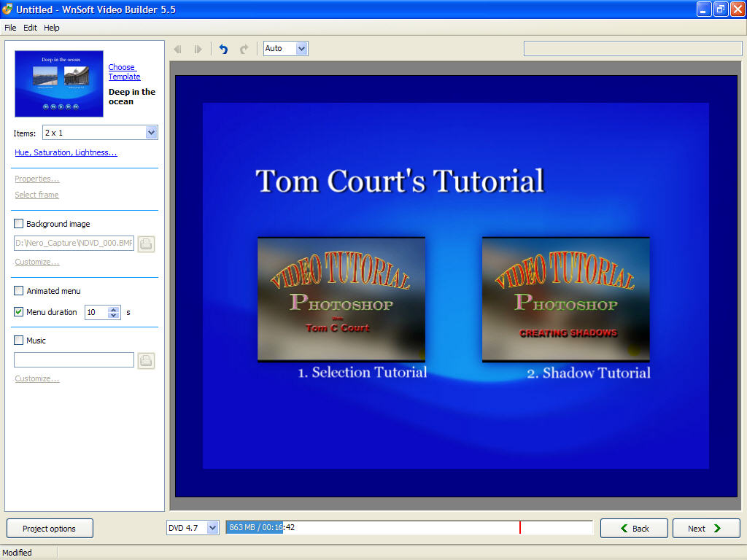Viewport: 747px width, 560px height.
Task: Open Hue, Saturation, Lightness settings
Action: tap(66, 152)
